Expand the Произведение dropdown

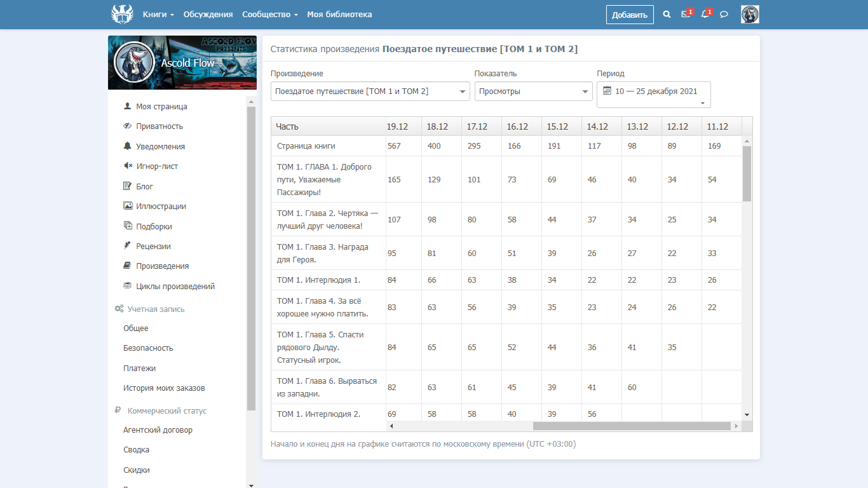coord(370,91)
